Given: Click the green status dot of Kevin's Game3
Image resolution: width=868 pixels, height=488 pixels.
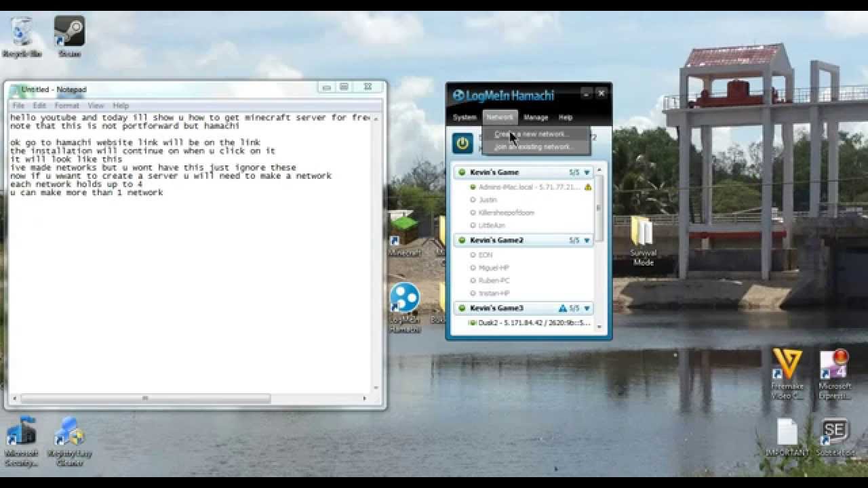Looking at the screenshot, I should [462, 308].
